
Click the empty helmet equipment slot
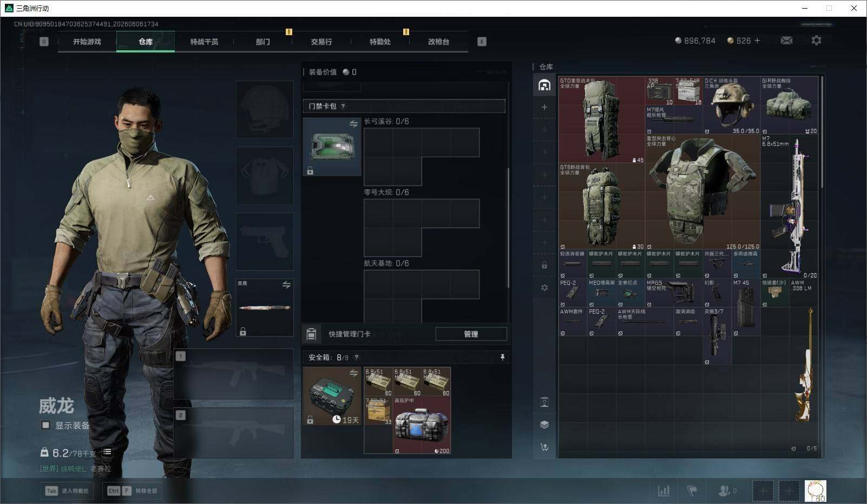tap(265, 109)
